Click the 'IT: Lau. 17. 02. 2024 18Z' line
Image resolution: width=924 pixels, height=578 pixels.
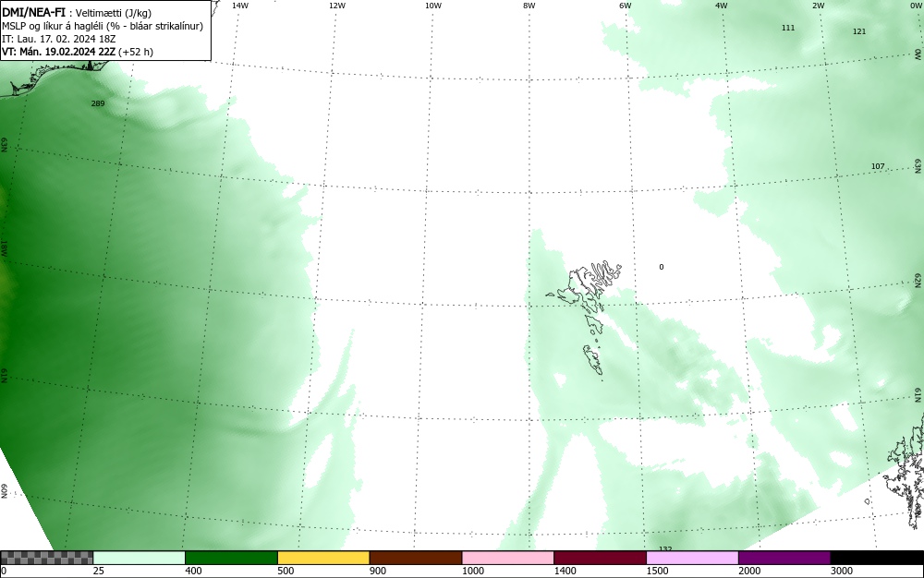point(58,39)
